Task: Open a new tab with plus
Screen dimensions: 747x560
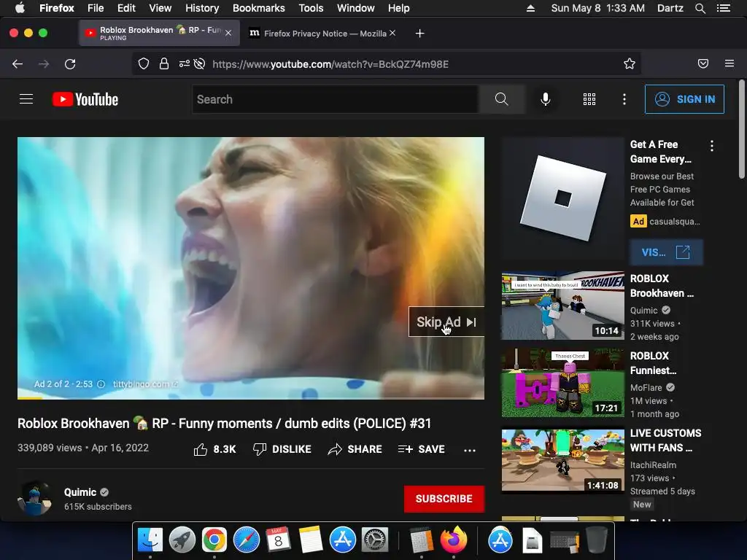Action: pos(419,34)
